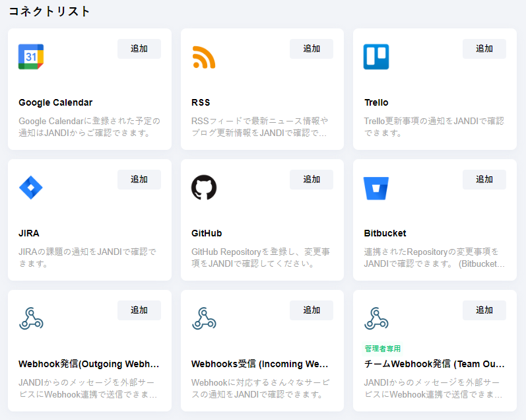Click the 連携されたRepository description text
The image size is (526, 420).
click(x=434, y=258)
